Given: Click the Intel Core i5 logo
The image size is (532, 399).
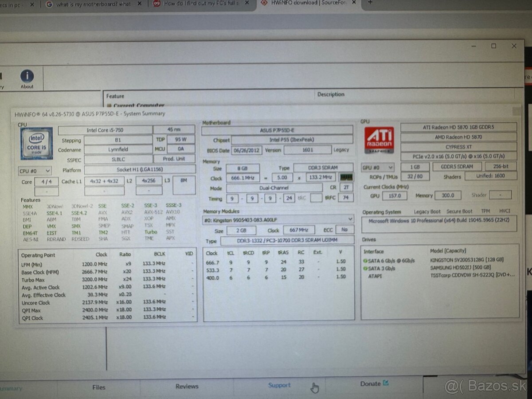Looking at the screenshot, I should click(x=36, y=143).
